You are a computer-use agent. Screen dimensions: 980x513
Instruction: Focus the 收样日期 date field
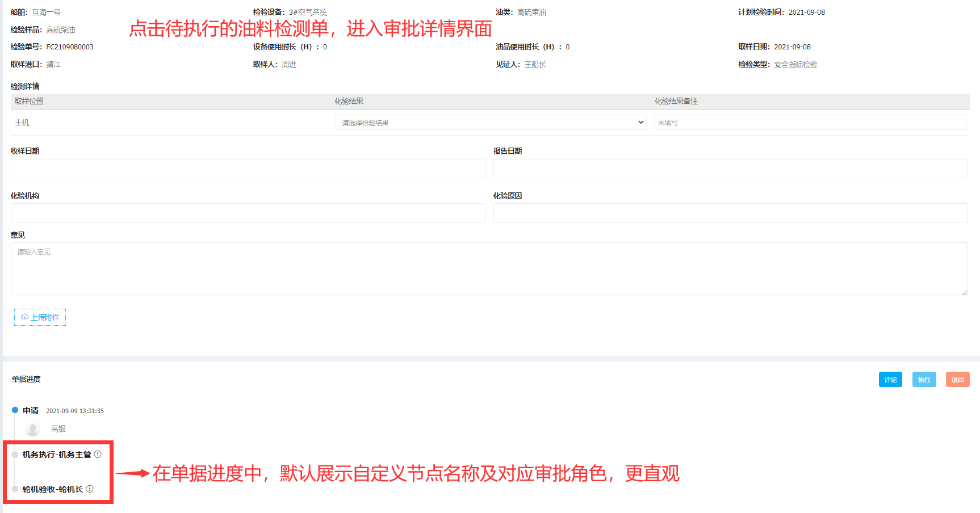248,169
